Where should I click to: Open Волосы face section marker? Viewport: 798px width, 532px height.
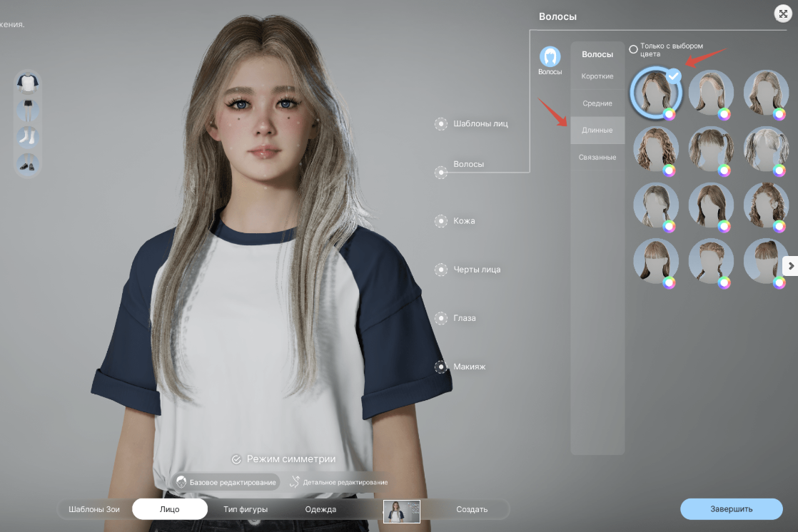[x=440, y=173]
